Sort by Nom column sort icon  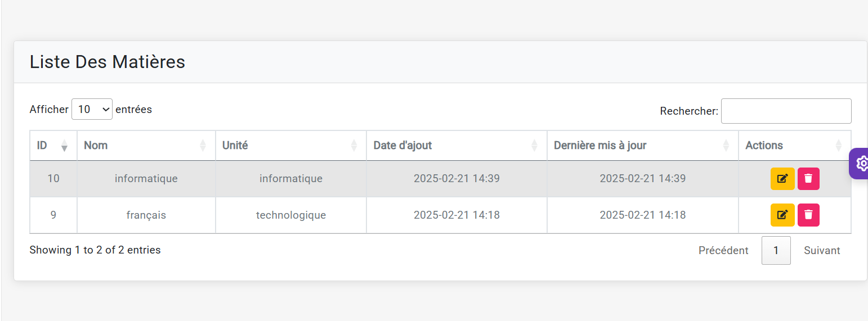pyautogui.click(x=203, y=146)
